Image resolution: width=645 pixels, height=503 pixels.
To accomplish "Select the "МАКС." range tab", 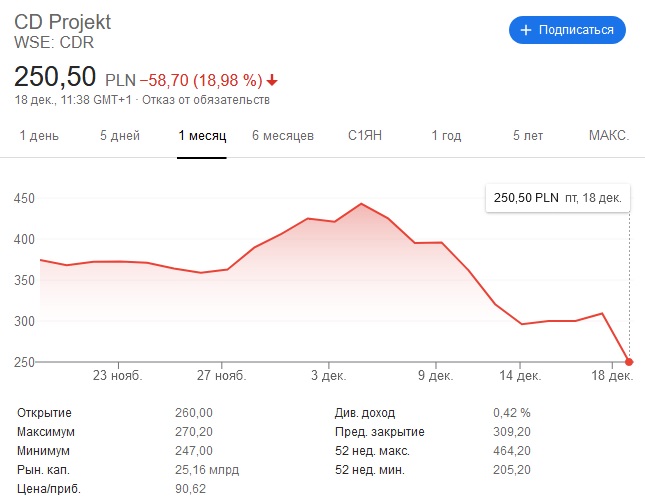I will coord(608,135).
